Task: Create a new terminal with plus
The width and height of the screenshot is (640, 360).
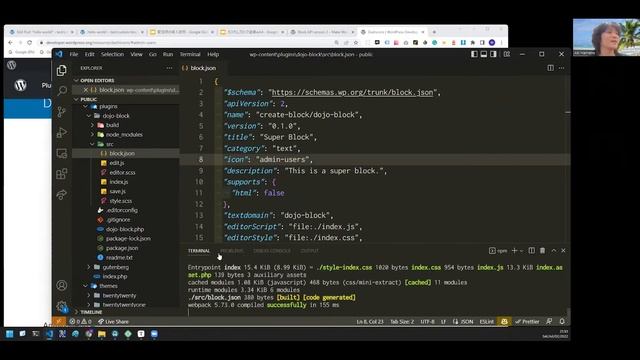Action: (514, 251)
